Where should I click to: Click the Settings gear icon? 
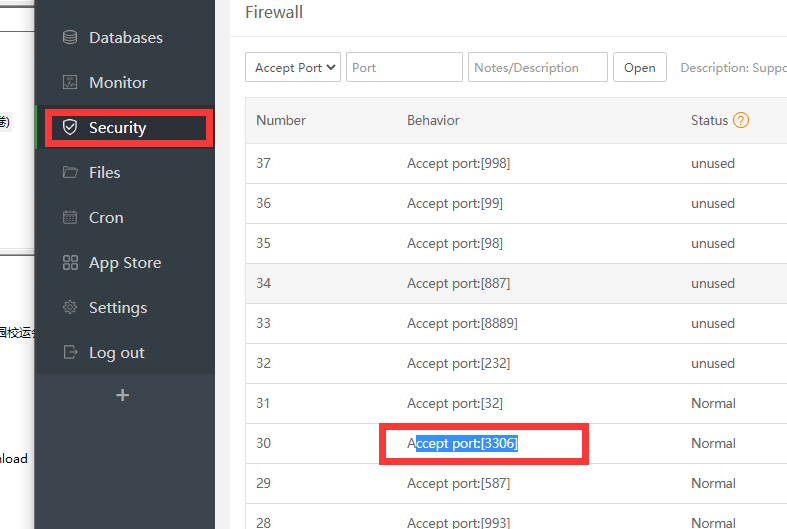click(x=70, y=308)
